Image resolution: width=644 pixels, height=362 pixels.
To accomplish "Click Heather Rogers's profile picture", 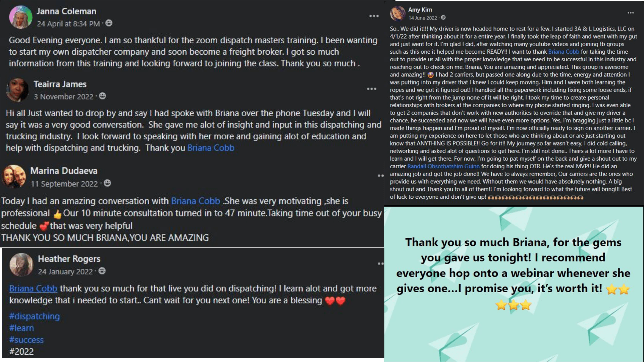I will coord(21,264).
